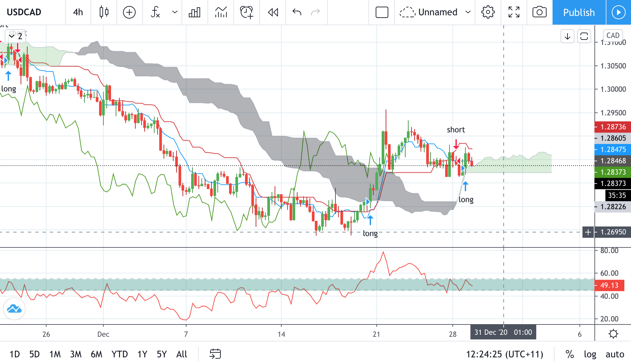Click the 12:24:25 (UTC+11) timezone clock
Screen dimensions: 631x364
tap(504, 354)
